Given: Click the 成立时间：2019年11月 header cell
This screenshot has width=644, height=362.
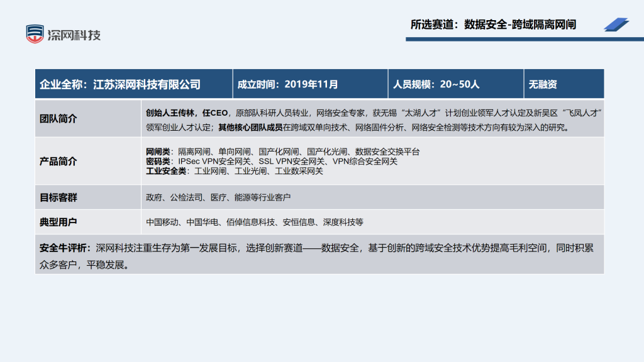Looking at the screenshot, I should [311, 84].
